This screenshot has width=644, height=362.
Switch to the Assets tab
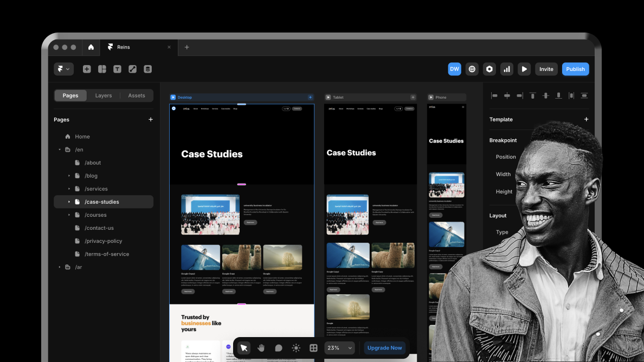[137, 96]
